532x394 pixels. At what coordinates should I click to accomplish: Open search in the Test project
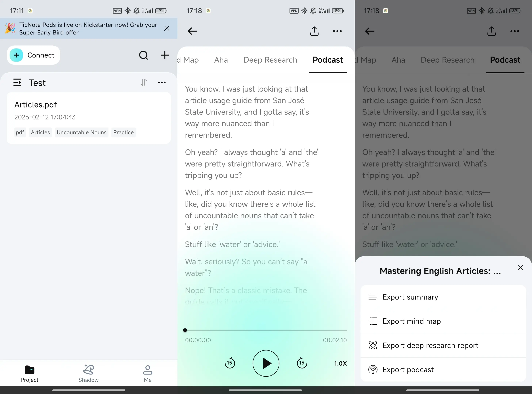tap(144, 55)
